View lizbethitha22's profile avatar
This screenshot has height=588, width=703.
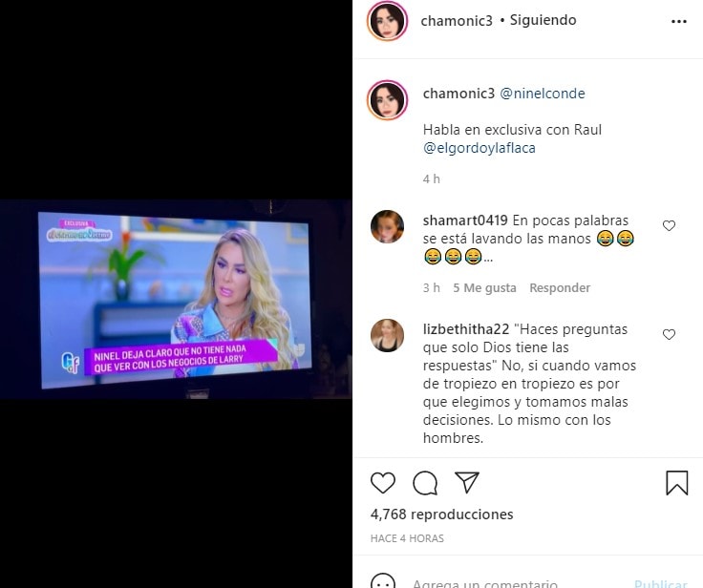[x=388, y=335]
